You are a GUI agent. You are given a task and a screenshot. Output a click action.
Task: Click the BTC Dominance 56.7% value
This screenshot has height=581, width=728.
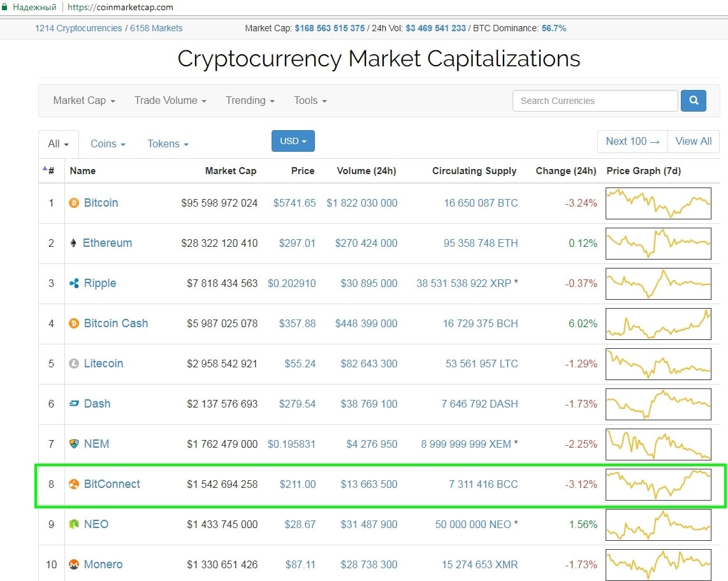[x=553, y=28]
